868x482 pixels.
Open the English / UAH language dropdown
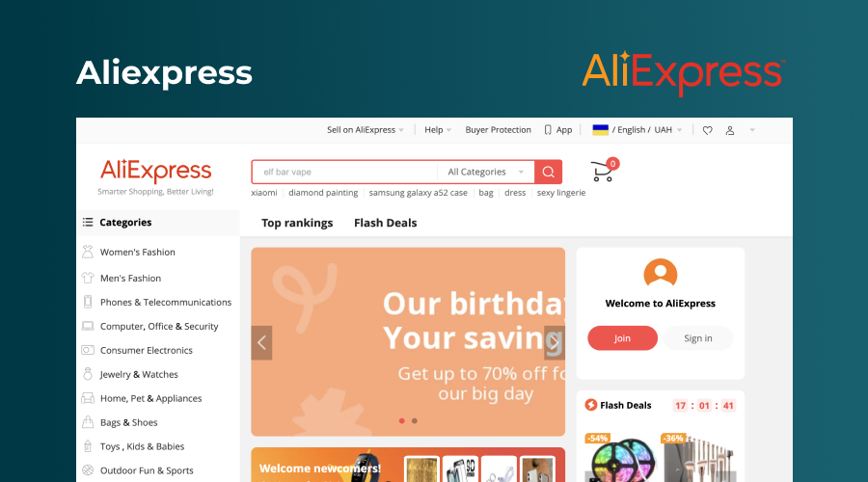click(x=646, y=130)
